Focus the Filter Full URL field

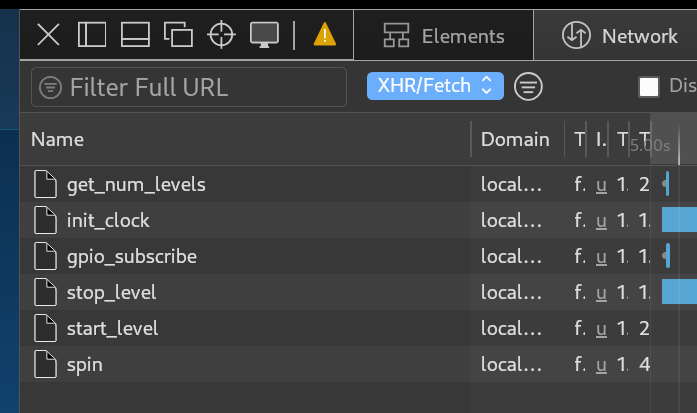pos(189,87)
